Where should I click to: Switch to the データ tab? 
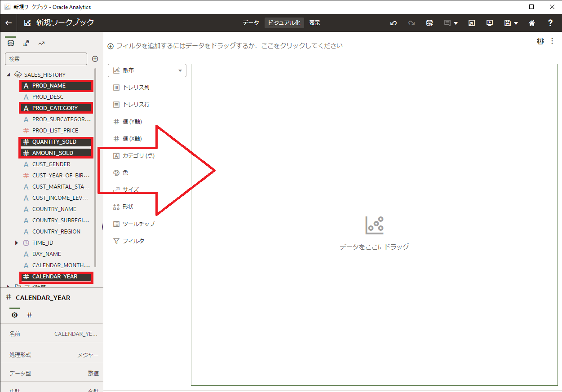coord(251,23)
